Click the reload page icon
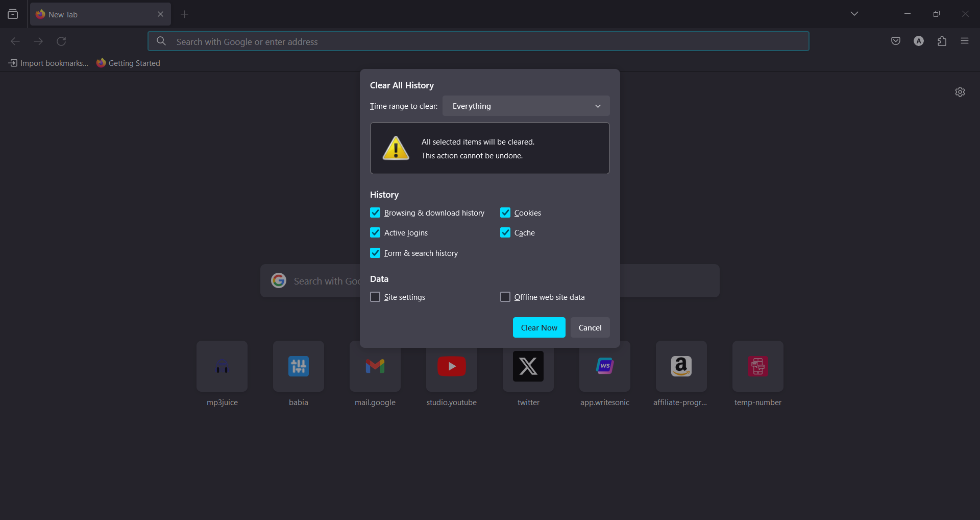This screenshot has width=980, height=520. tap(61, 41)
